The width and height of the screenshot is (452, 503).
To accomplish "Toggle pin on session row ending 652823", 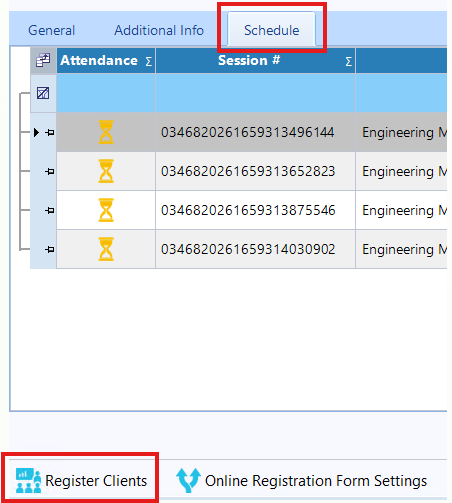I will tap(50, 172).
